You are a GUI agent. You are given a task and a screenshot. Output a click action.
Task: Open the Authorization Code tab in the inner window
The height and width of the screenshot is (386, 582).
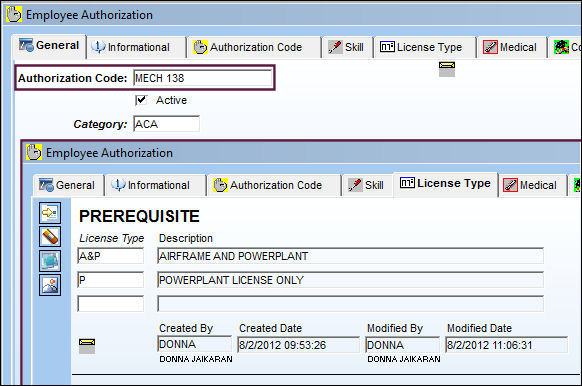274,185
